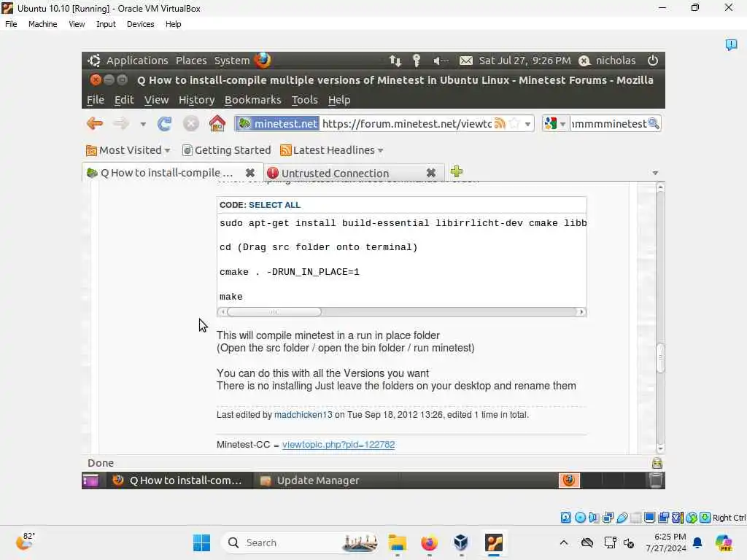The height and width of the screenshot is (560, 747).
Task: Open the Trash icon in bottom panel
Action: (656, 481)
